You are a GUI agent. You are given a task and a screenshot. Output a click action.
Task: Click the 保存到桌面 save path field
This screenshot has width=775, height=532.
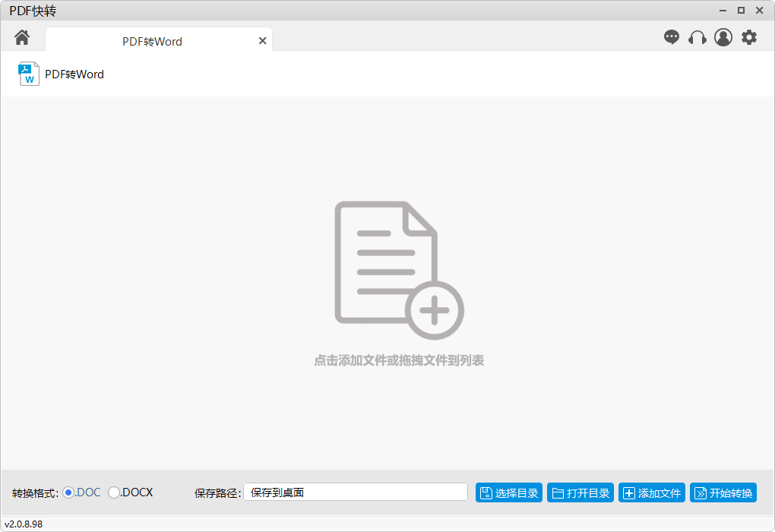356,492
